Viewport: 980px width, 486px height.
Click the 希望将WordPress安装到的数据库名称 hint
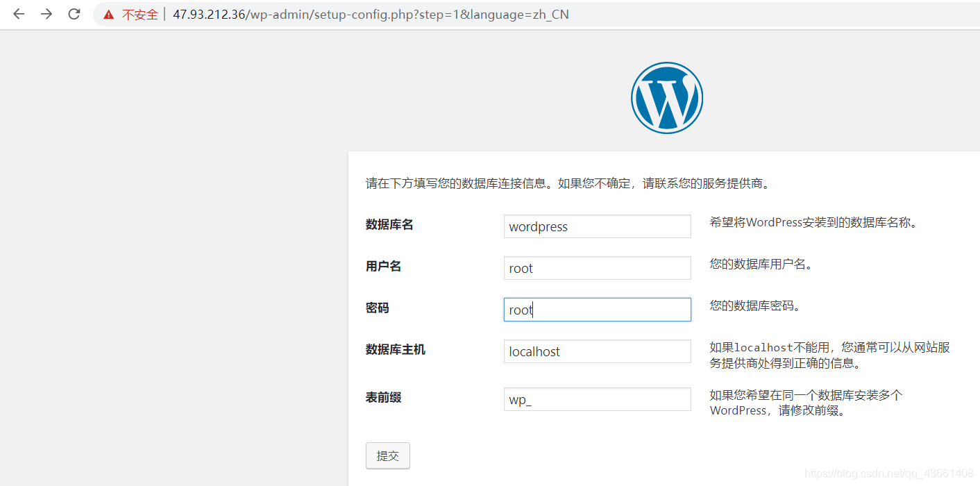click(813, 223)
